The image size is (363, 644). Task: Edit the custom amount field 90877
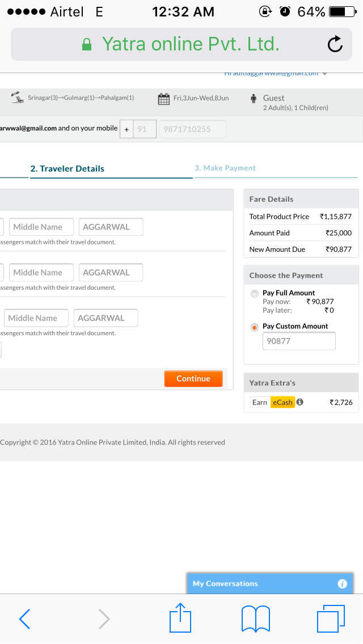tap(299, 341)
